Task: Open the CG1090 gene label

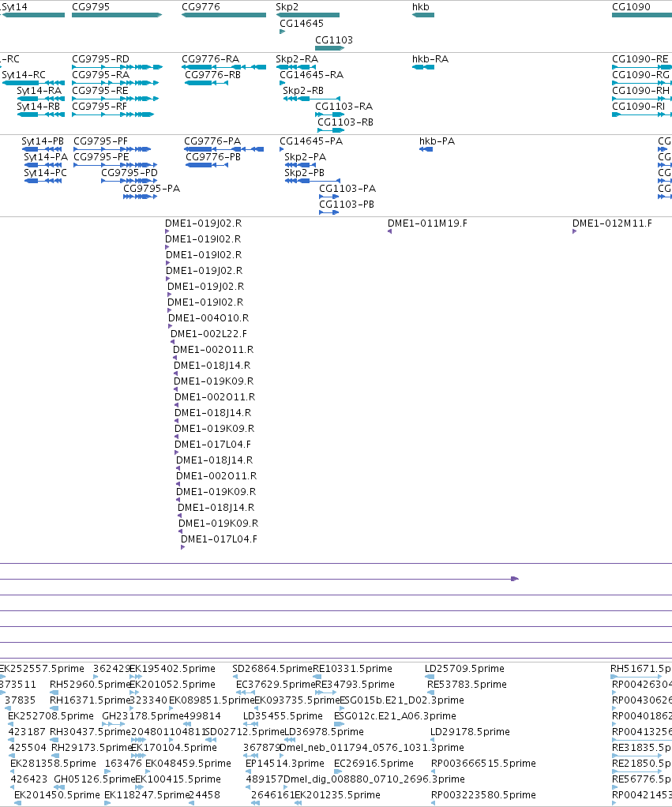Action: (x=631, y=6)
